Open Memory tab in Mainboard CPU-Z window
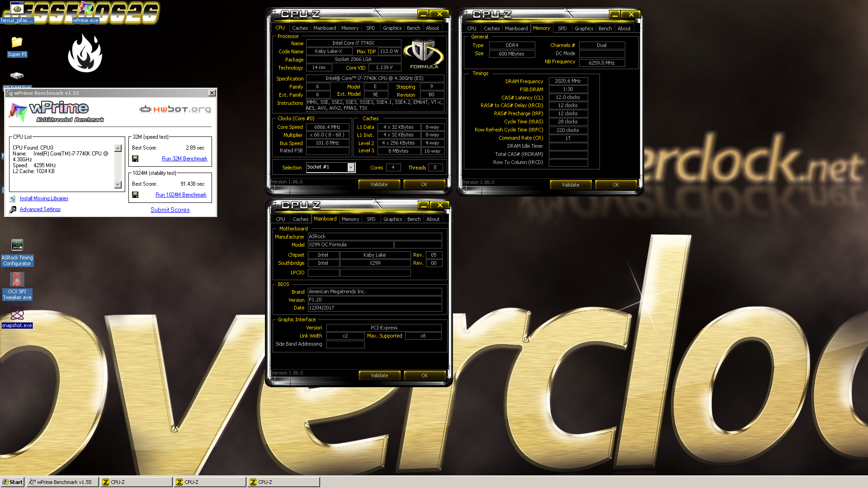The image size is (868, 488). pyautogui.click(x=350, y=219)
